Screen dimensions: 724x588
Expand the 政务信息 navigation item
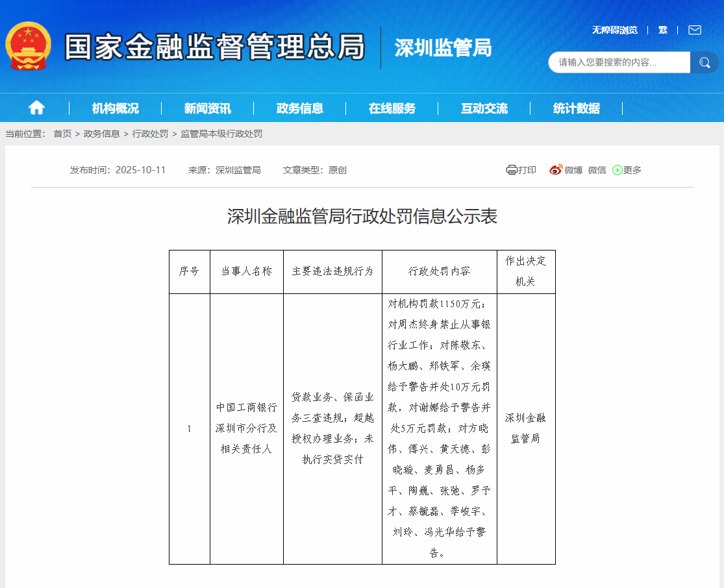(300, 108)
